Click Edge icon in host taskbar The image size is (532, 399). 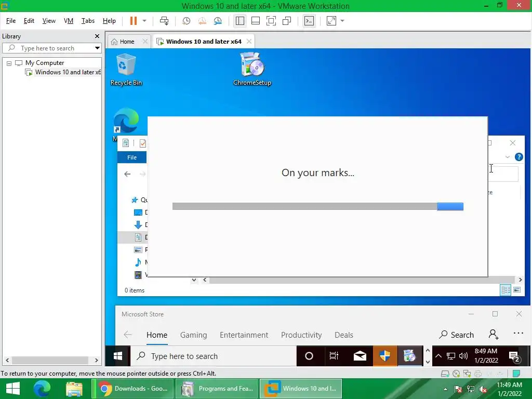[x=42, y=389]
